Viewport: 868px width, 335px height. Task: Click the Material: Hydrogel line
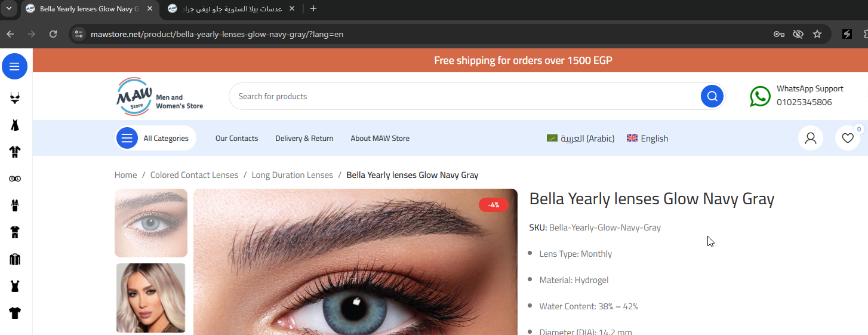574,280
